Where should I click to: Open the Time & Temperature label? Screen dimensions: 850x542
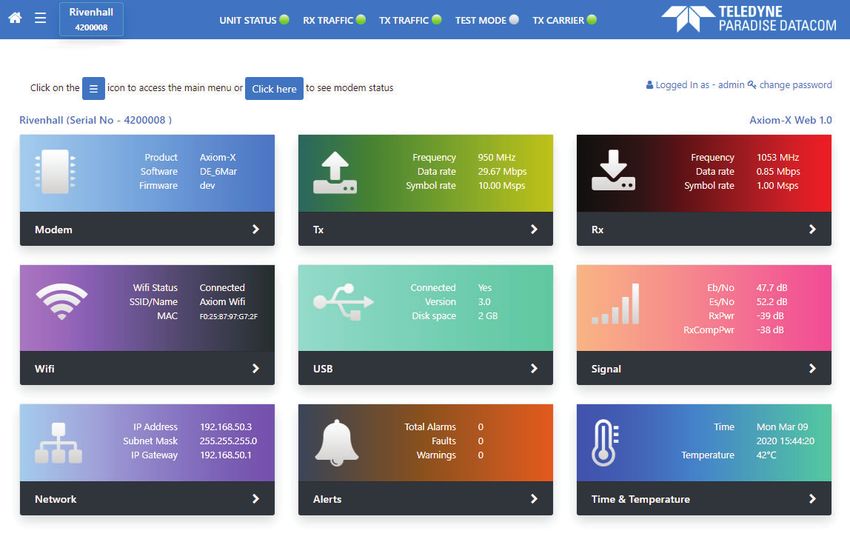pyautogui.click(x=641, y=499)
